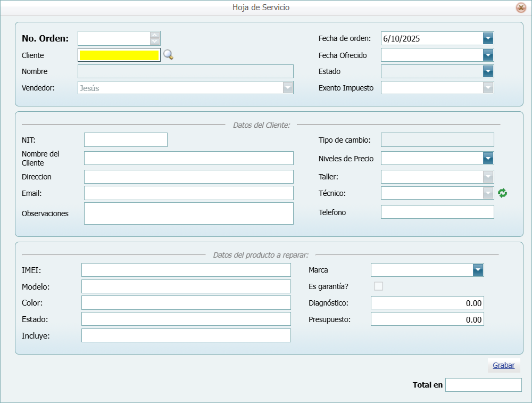Open the Taller dropdown
532x403 pixels.
point(488,176)
